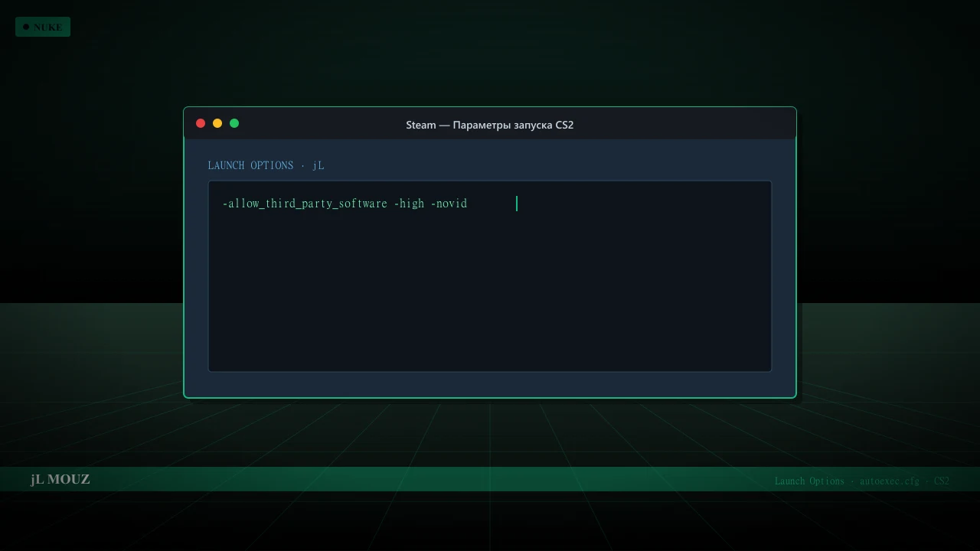Click the green maximize window dot
The height and width of the screenshot is (551, 980).
tap(234, 123)
